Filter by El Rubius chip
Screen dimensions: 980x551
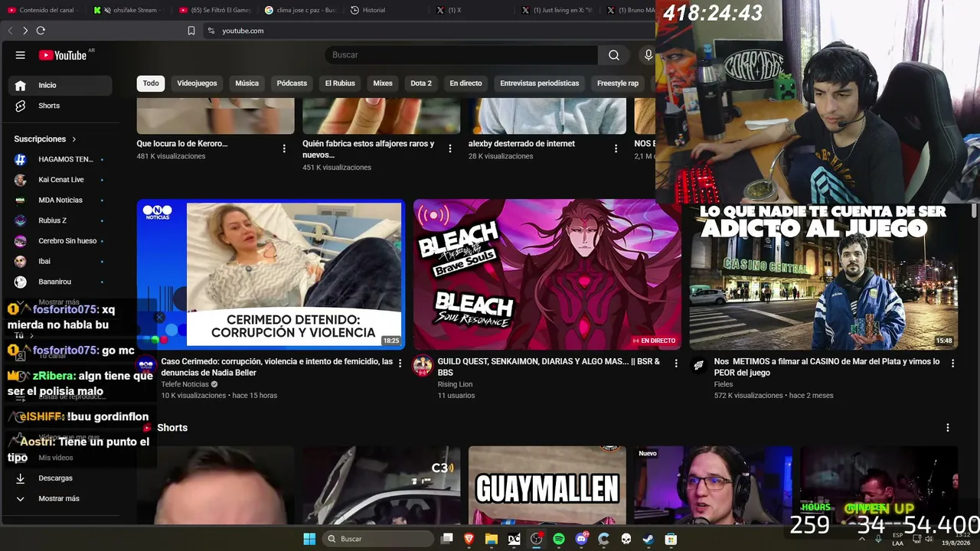coord(340,83)
